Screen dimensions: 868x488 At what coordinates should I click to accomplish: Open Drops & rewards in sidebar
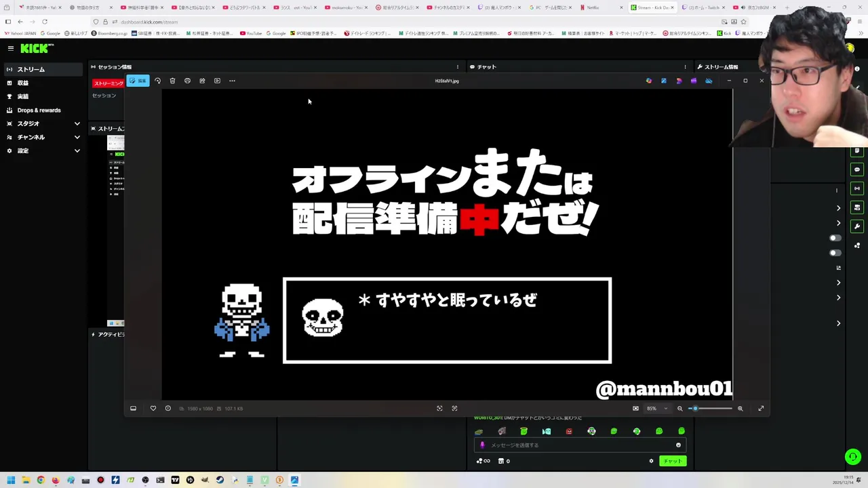[39, 110]
